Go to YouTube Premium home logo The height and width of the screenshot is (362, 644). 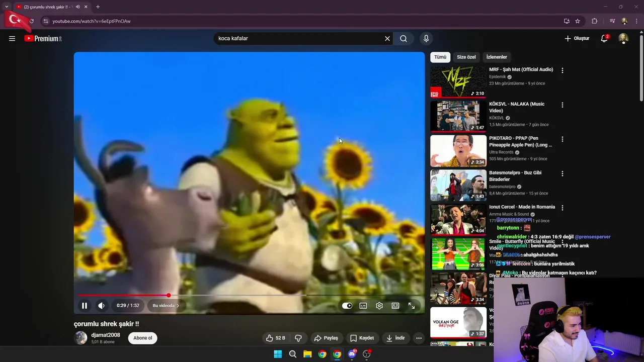[x=43, y=38]
